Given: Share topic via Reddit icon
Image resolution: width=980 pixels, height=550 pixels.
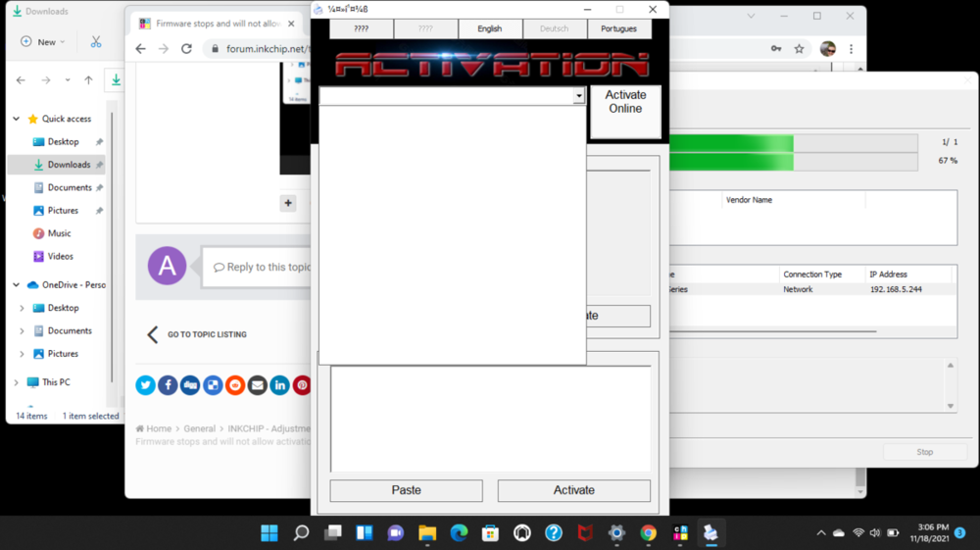Looking at the screenshot, I should pyautogui.click(x=235, y=385).
